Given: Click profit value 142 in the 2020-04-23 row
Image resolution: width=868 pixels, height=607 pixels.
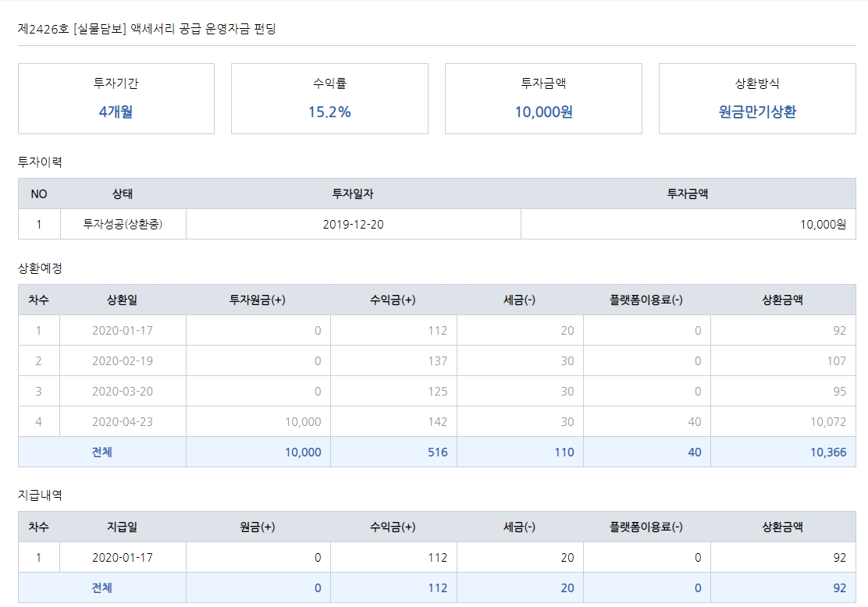Looking at the screenshot, I should (437, 421).
